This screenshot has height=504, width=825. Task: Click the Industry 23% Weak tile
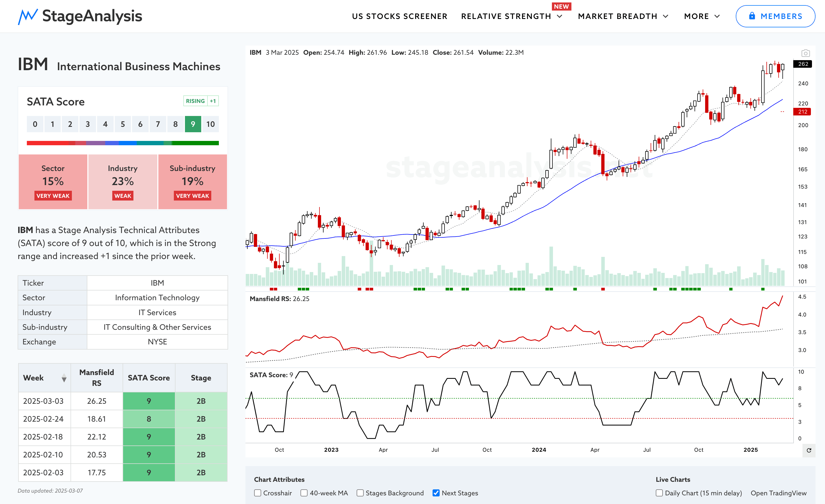pos(123,182)
